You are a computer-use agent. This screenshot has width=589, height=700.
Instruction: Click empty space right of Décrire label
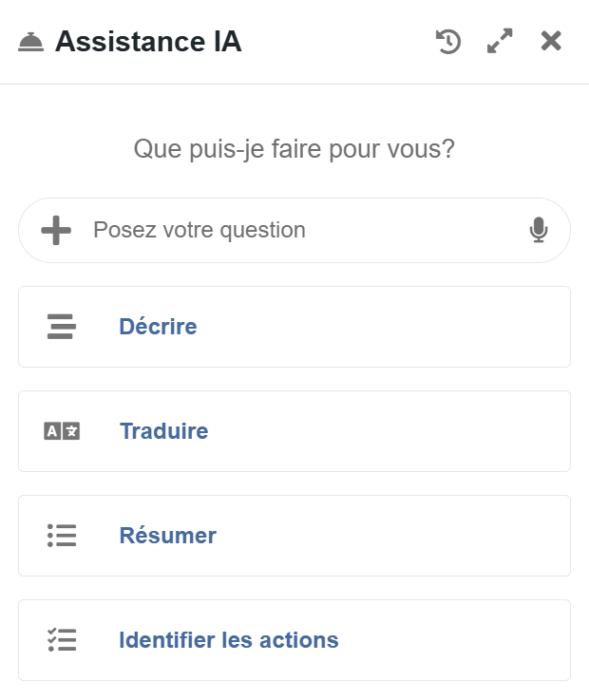pyautogui.click(x=399, y=327)
